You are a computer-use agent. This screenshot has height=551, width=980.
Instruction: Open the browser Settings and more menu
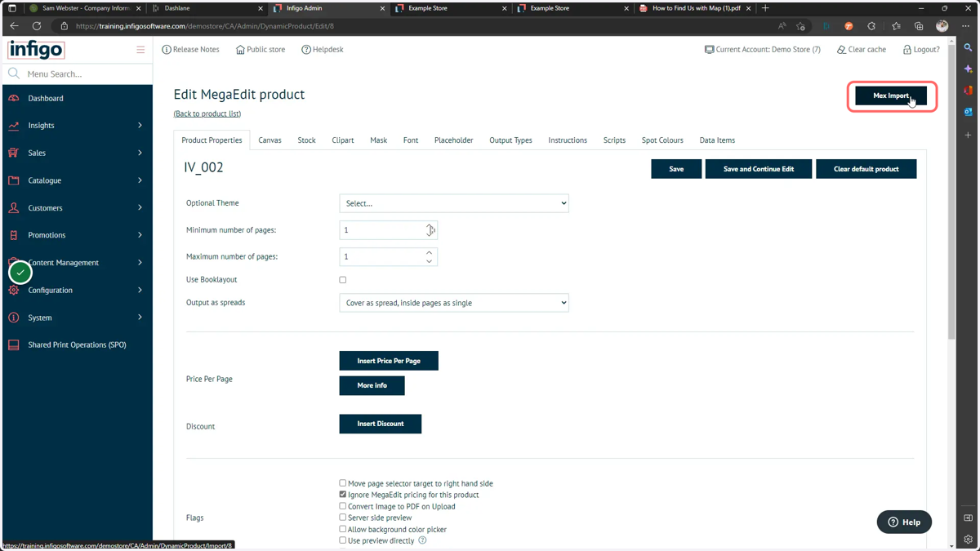pyautogui.click(x=965, y=26)
